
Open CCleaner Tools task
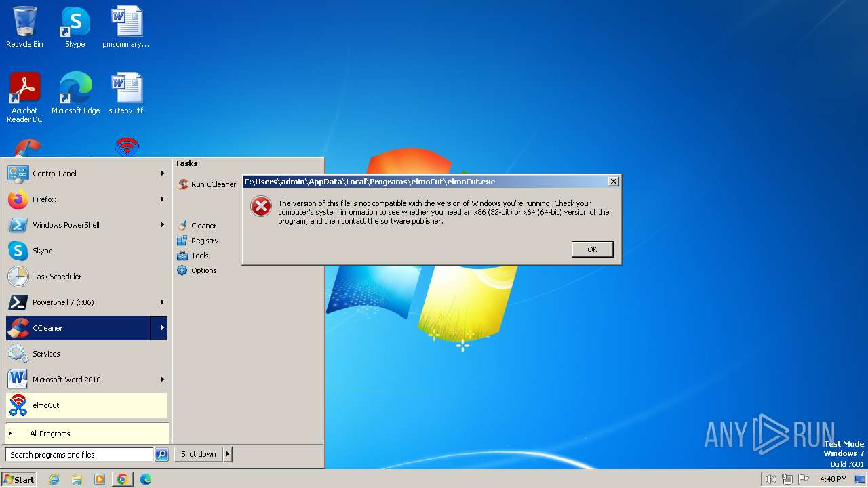(193, 256)
